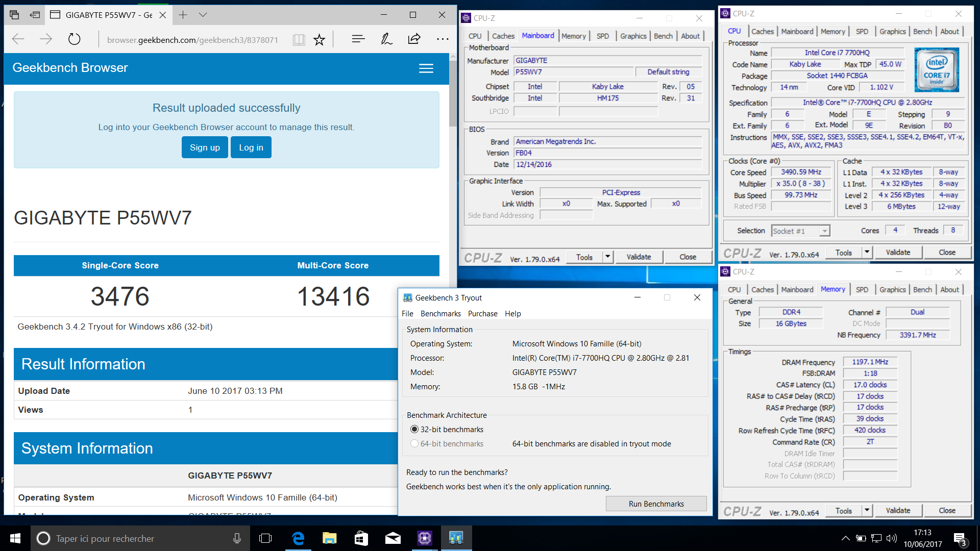
Task: Add page to favorites star
Action: (320, 40)
